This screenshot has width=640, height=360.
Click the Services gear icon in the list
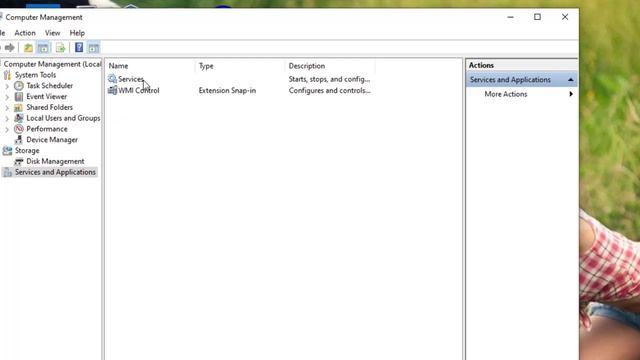(x=112, y=79)
